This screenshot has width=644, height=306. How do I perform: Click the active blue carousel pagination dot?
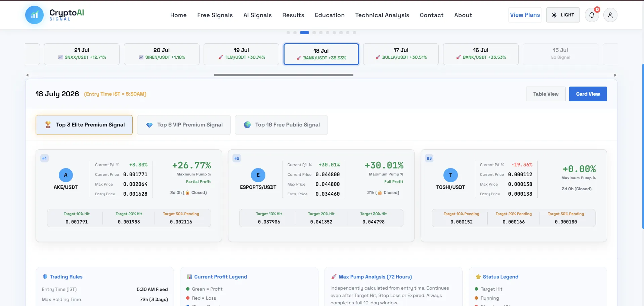tap(304, 33)
